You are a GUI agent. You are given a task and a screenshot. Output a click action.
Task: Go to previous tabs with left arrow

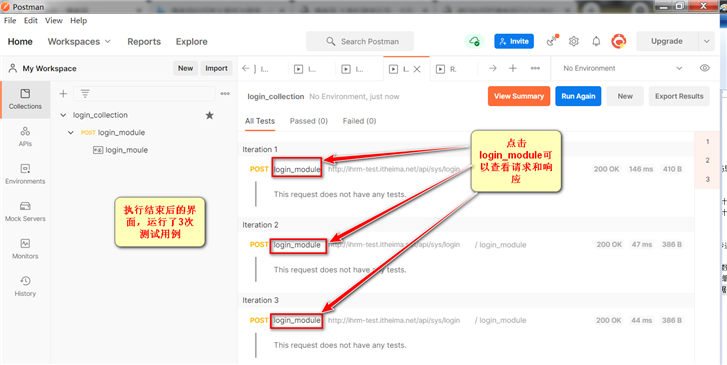tap(246, 68)
